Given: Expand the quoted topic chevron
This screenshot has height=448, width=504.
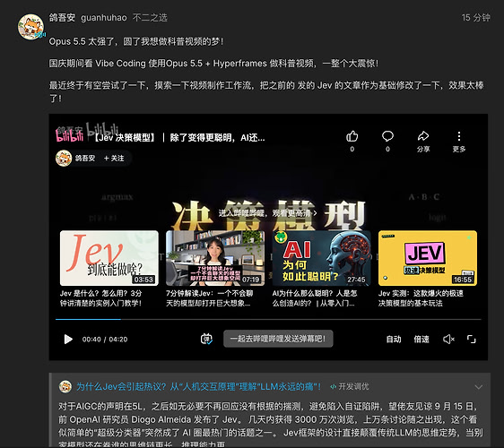Looking at the screenshot, I should pyautogui.click(x=479, y=387).
